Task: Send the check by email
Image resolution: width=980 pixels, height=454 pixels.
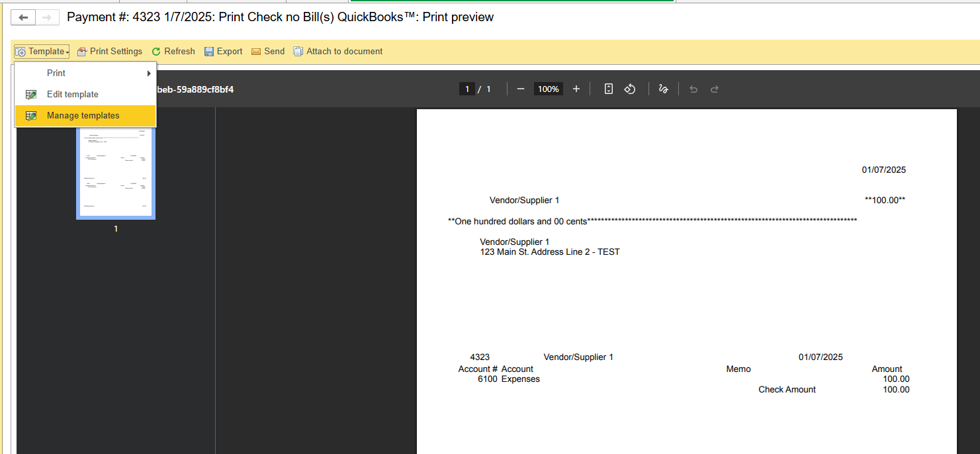Action: tap(268, 52)
